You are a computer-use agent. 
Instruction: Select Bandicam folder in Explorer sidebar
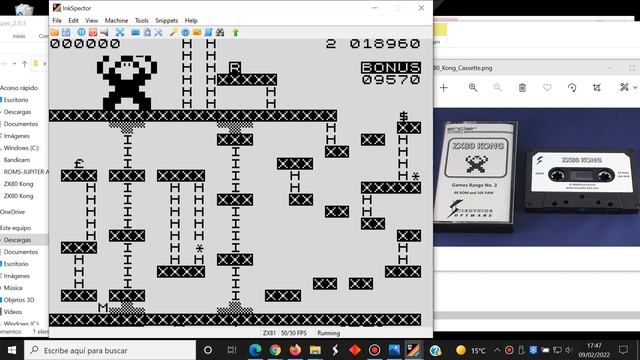pyautogui.click(x=17, y=160)
